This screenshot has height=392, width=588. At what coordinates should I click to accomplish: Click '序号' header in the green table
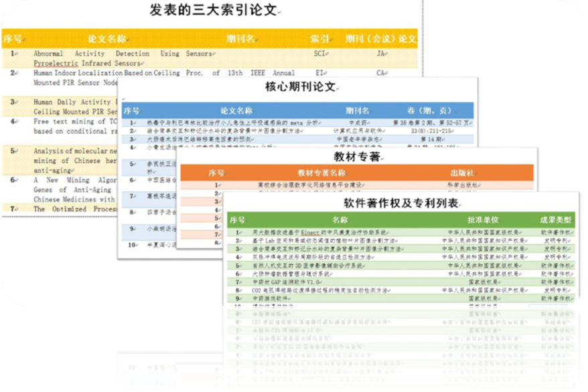pyautogui.click(x=237, y=220)
